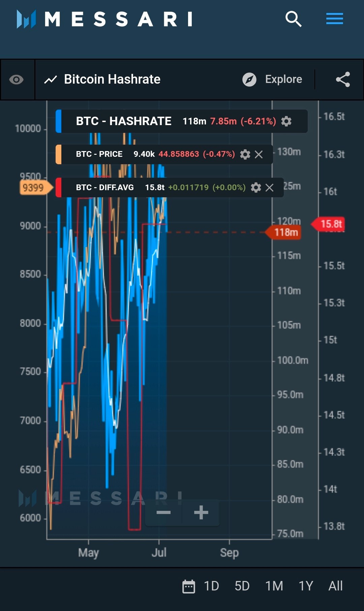The image size is (364, 611).
Task: Select the BTC - DIFF.AVG legend label
Action: [105, 187]
